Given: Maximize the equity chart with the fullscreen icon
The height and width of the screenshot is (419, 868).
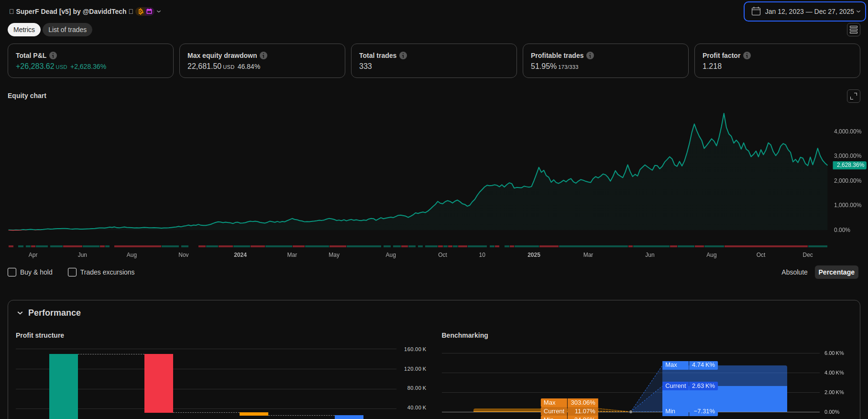Looking at the screenshot, I should (853, 96).
